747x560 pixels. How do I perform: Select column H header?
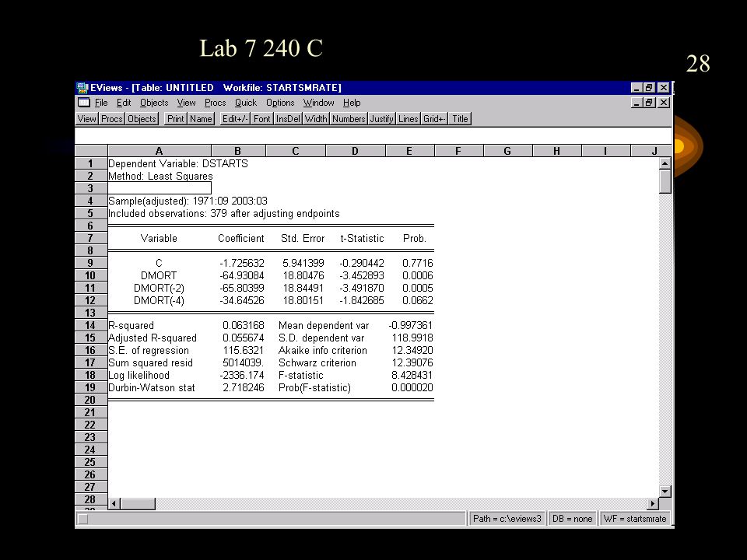[556, 151]
